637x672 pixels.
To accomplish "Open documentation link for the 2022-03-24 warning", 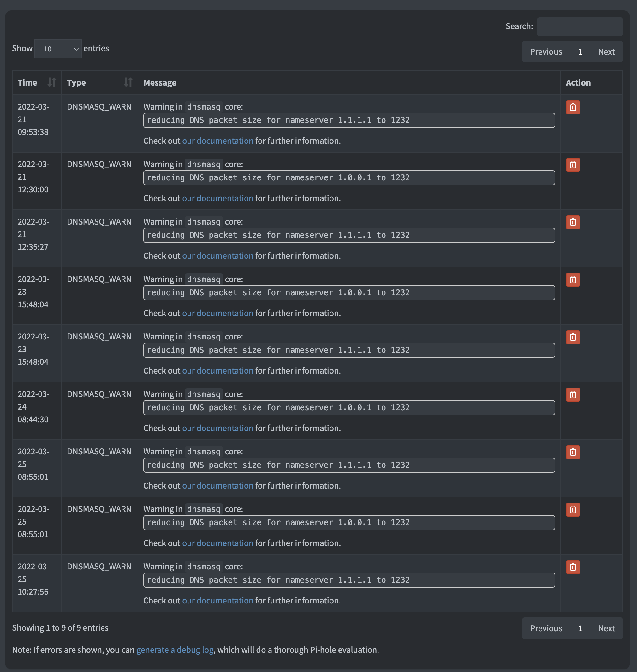I will pyautogui.click(x=217, y=428).
